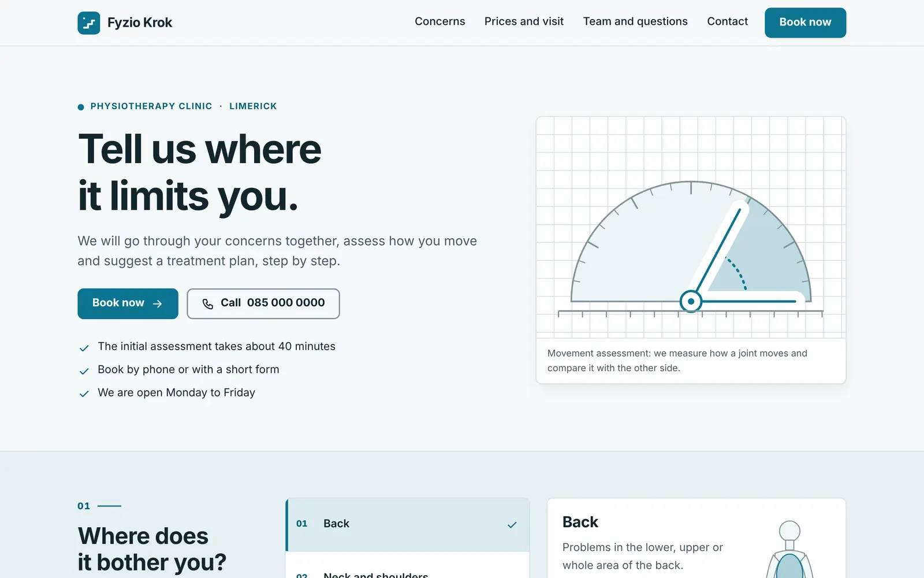Open the Concerns nav link
This screenshot has width=924, height=578.
pos(439,21)
